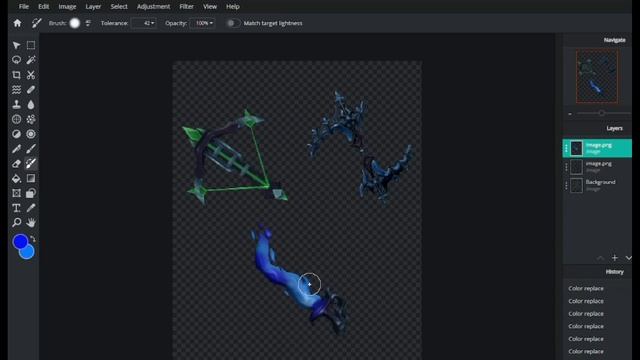Screen dimensions: 640x360
Task: Select the Draw paintbrush tool
Action: 31,149
